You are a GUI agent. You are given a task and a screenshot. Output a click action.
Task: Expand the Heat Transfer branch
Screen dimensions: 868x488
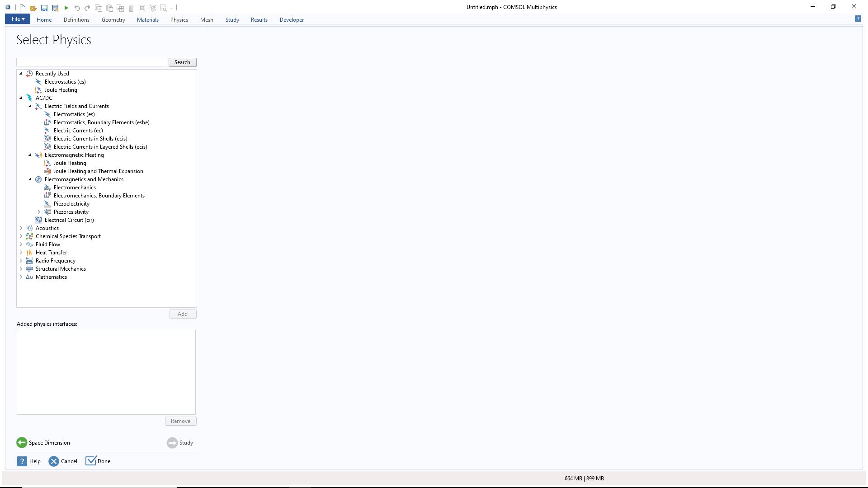pyautogui.click(x=21, y=253)
